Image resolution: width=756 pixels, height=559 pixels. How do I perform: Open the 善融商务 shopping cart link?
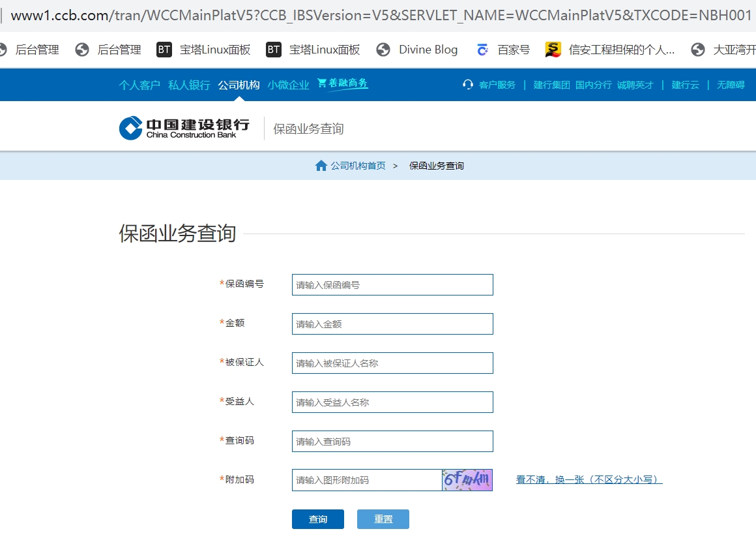[342, 83]
